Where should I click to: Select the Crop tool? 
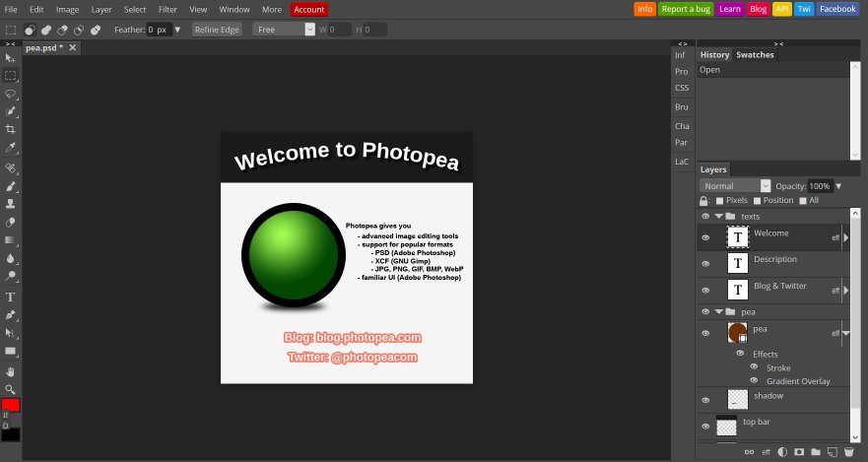(x=10, y=129)
